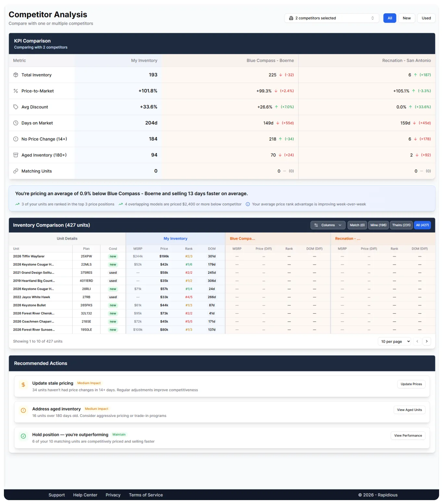Toggle the Theirs (231) inventory filter

[401, 225]
